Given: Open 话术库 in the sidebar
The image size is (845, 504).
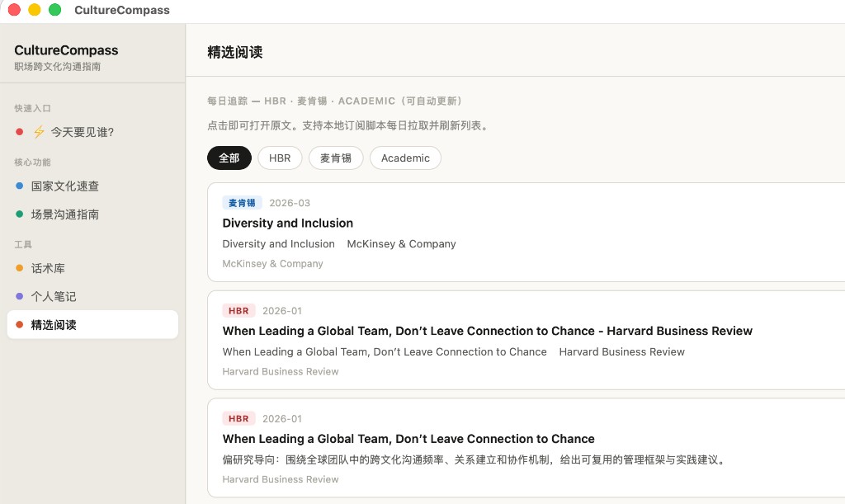Looking at the screenshot, I should [x=50, y=267].
